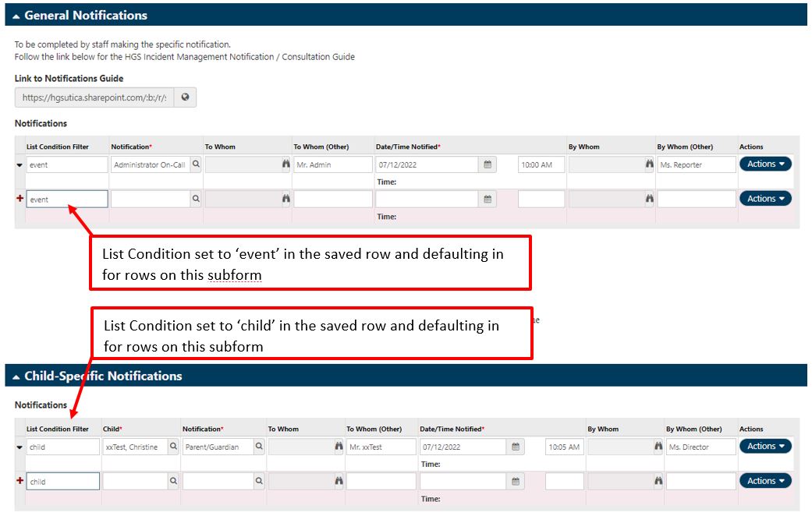Open the Actions dropdown for the Administrator On-Call row
This screenshot has width=812, height=516.
764,164
